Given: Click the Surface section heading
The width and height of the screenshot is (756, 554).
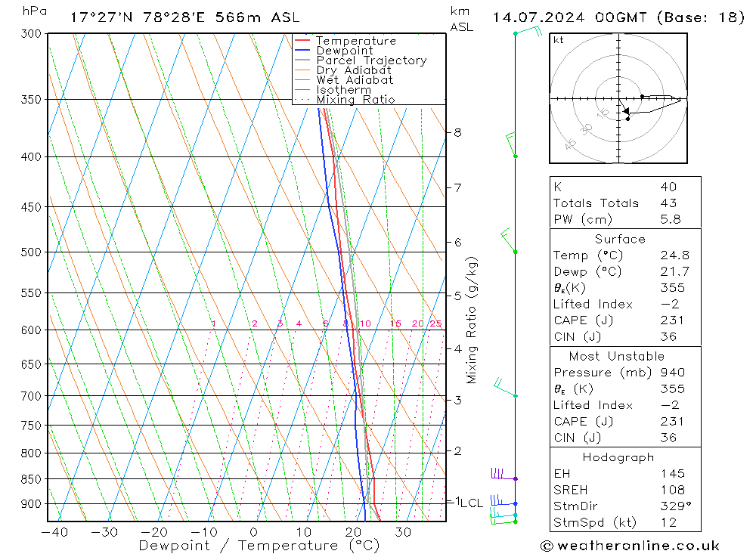Looking at the screenshot, I should [x=620, y=239].
